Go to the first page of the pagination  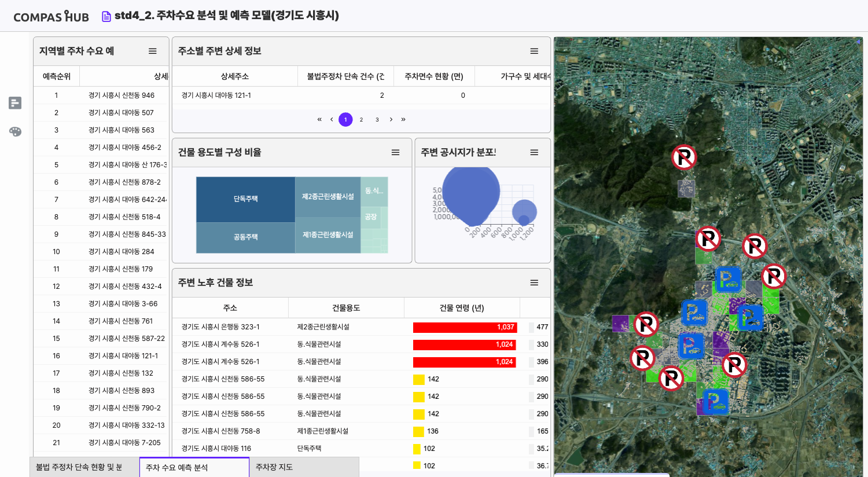point(319,119)
